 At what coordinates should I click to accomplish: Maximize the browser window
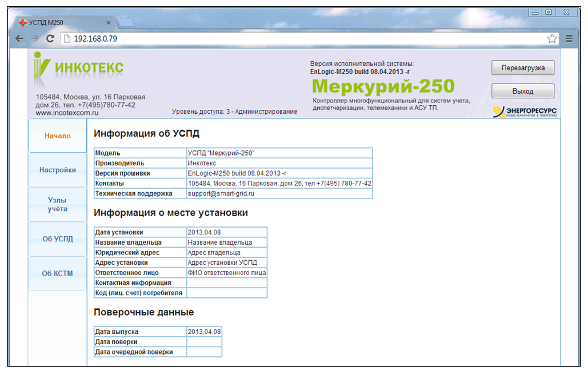click(549, 13)
